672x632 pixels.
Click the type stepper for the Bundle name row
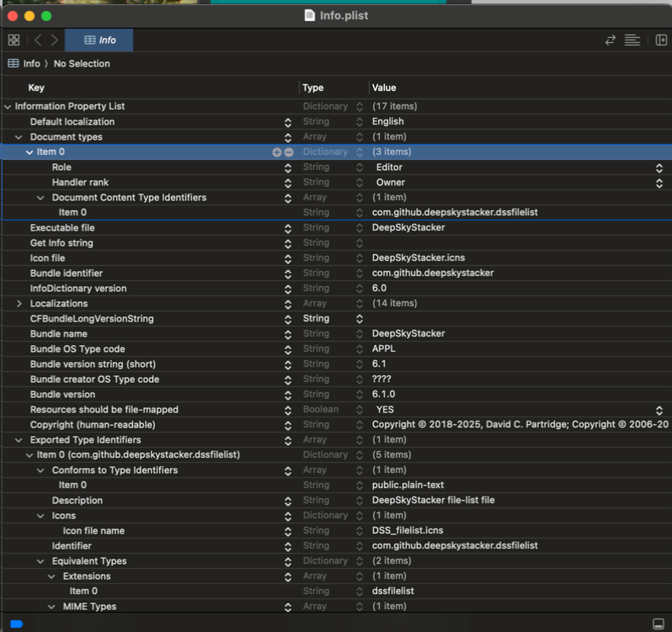coord(360,334)
